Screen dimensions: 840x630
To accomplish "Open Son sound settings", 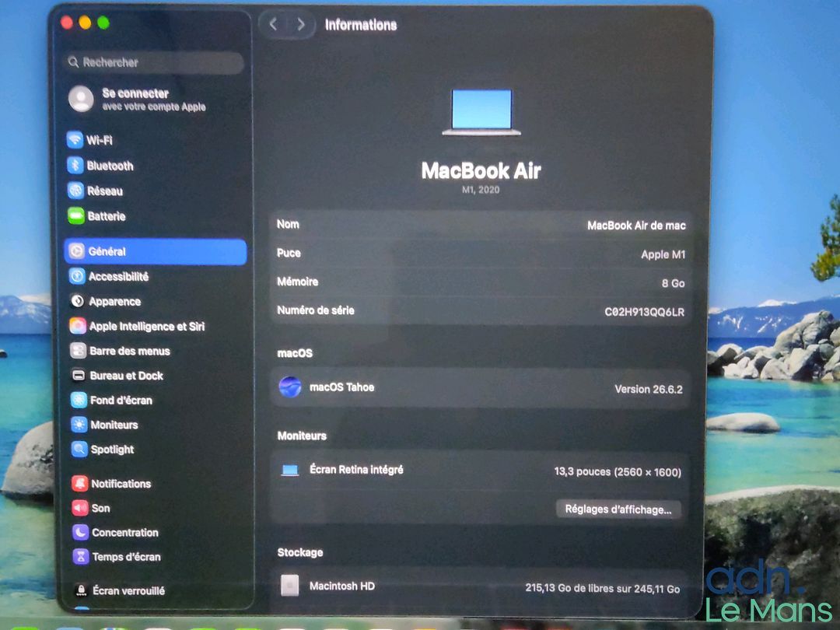I will click(x=90, y=508).
